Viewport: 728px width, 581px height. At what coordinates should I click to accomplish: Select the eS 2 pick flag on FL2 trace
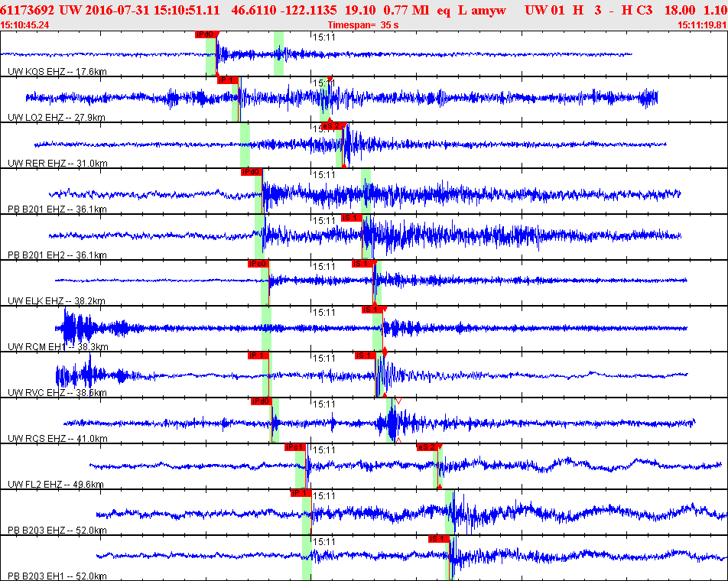[x=428, y=447]
